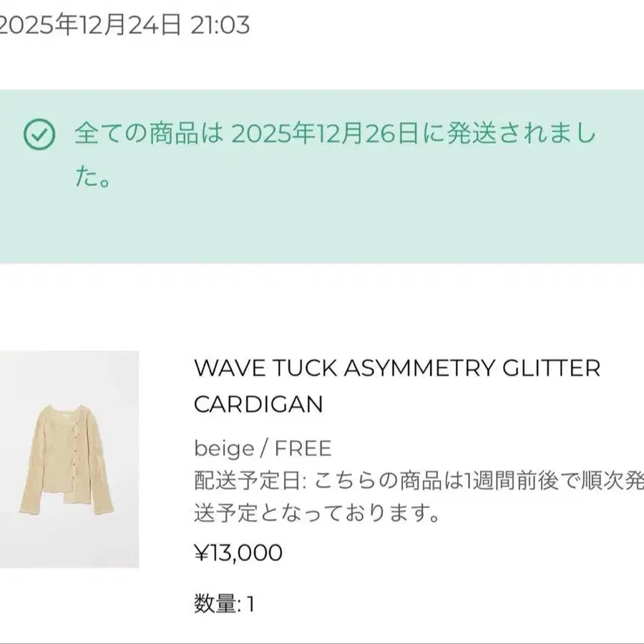Viewport: 644px width, 644px height.
Task: Click the word GLITTER in product name
Action: point(551,368)
